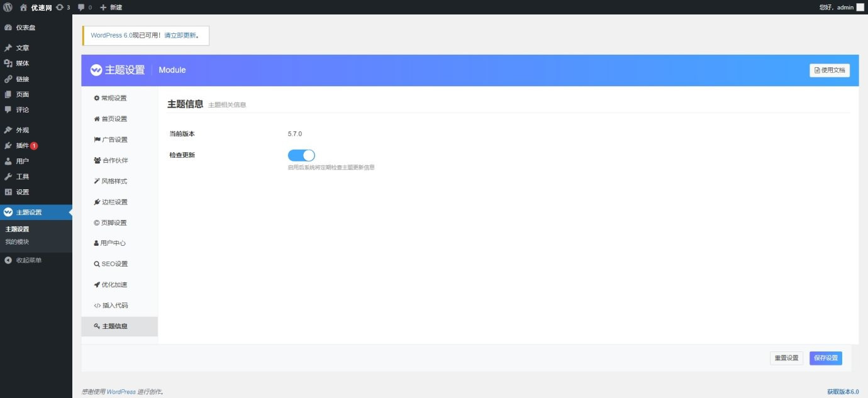The width and height of the screenshot is (868, 398).
Task: Open 文章 posts menu
Action: coord(36,48)
